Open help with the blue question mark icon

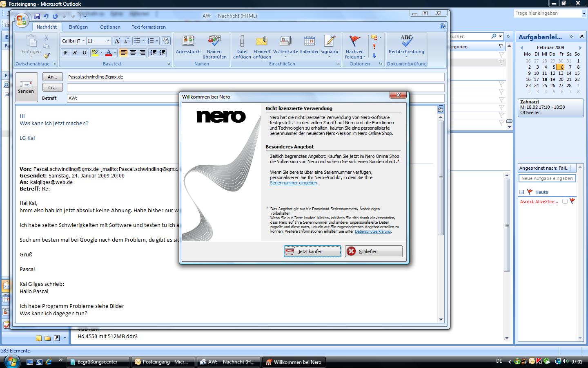click(x=443, y=27)
